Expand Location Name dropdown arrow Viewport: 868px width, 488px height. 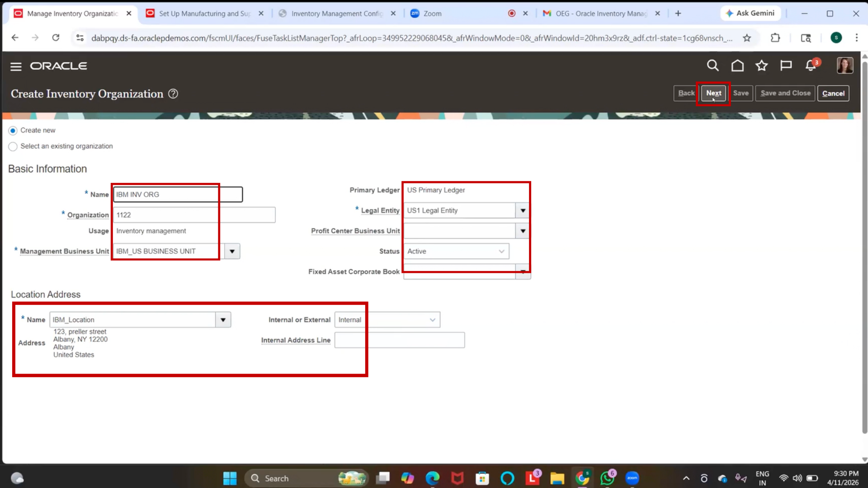click(x=223, y=320)
